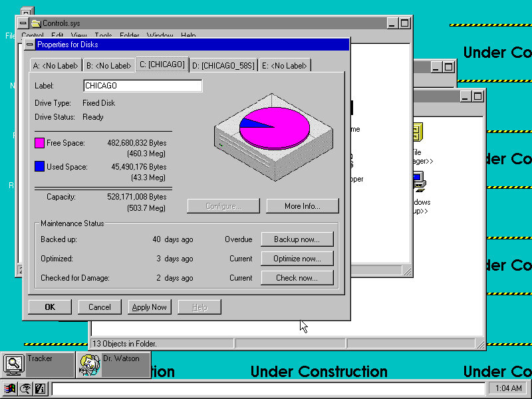
Task: Click the question-mark info icon in bottom tray
Action: click(39, 389)
